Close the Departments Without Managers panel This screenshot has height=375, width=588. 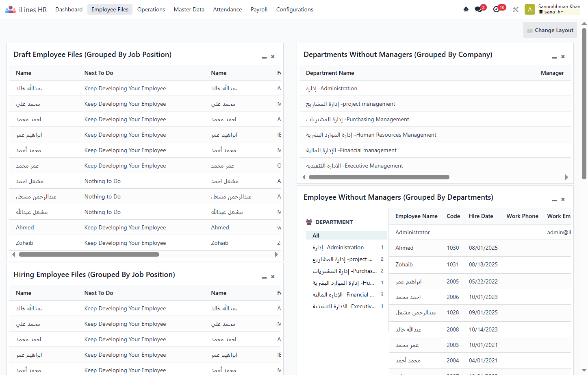click(x=563, y=57)
